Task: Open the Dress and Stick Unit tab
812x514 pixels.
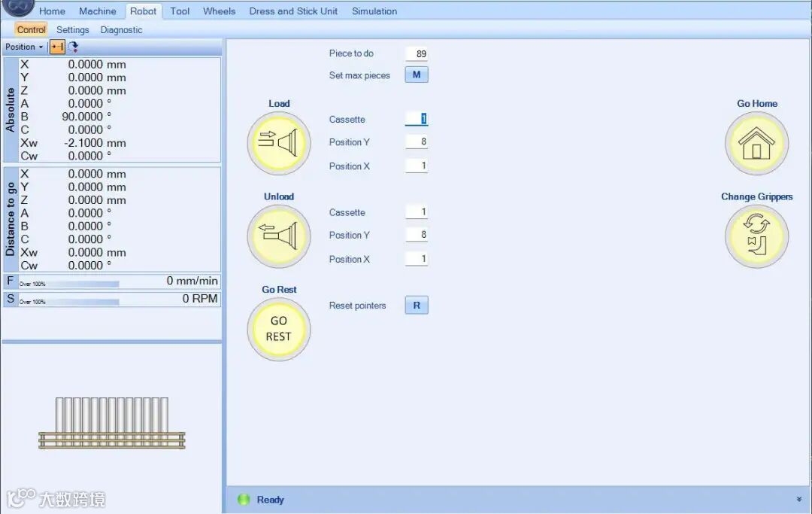Action: (x=293, y=11)
